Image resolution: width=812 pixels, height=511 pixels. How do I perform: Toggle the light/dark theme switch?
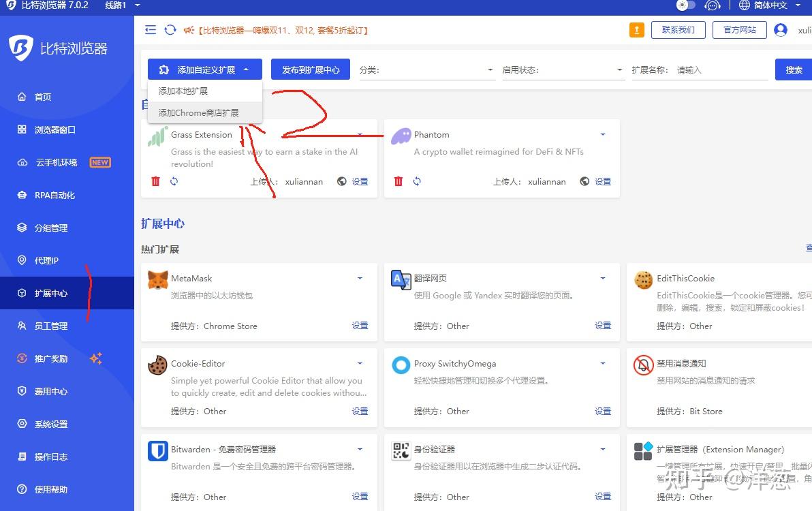tap(686, 5)
